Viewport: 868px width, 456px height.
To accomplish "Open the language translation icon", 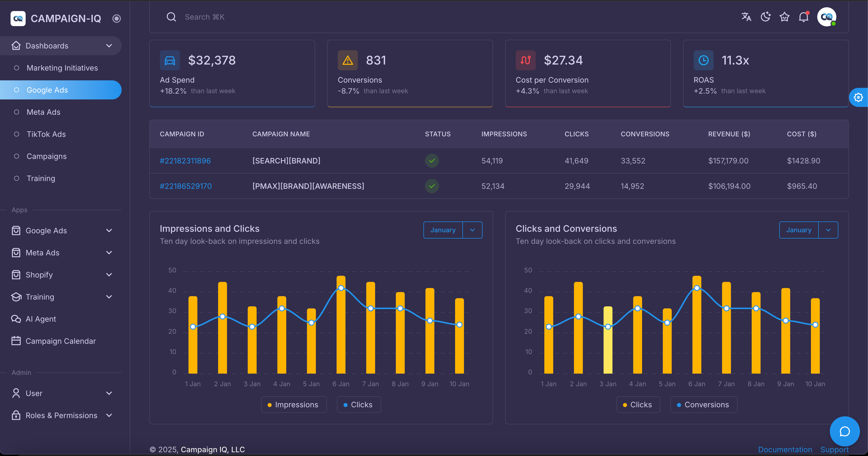I will pos(746,17).
